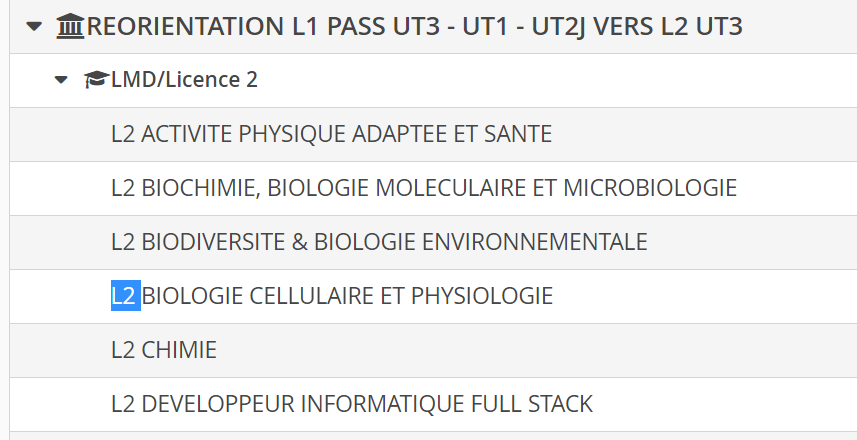Pick the L2 CHIMIE program

(x=164, y=350)
